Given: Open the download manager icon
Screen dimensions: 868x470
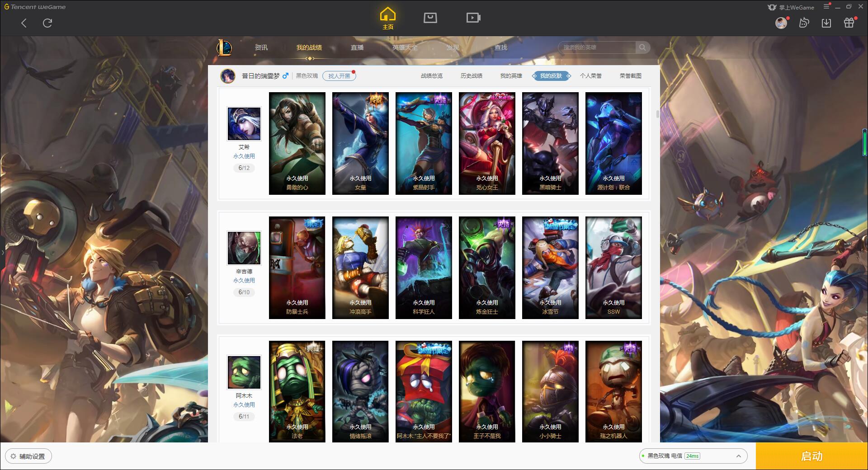Looking at the screenshot, I should pos(826,23).
